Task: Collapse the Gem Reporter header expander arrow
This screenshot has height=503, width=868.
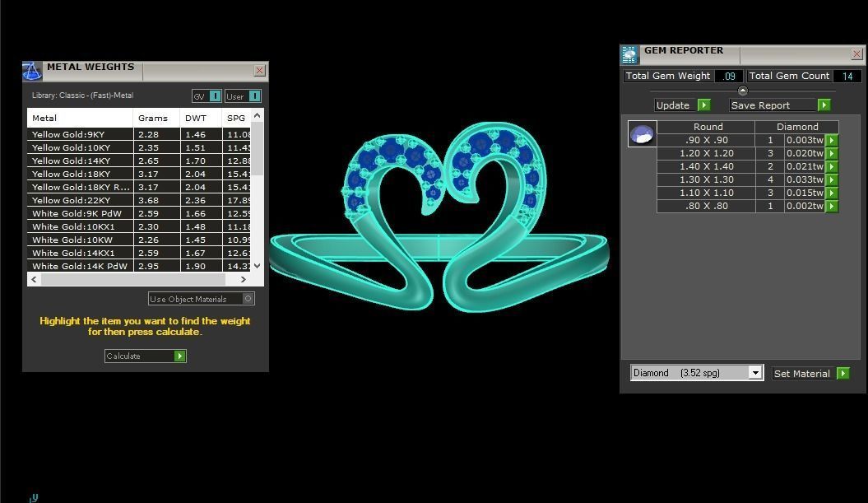Action: [x=743, y=91]
